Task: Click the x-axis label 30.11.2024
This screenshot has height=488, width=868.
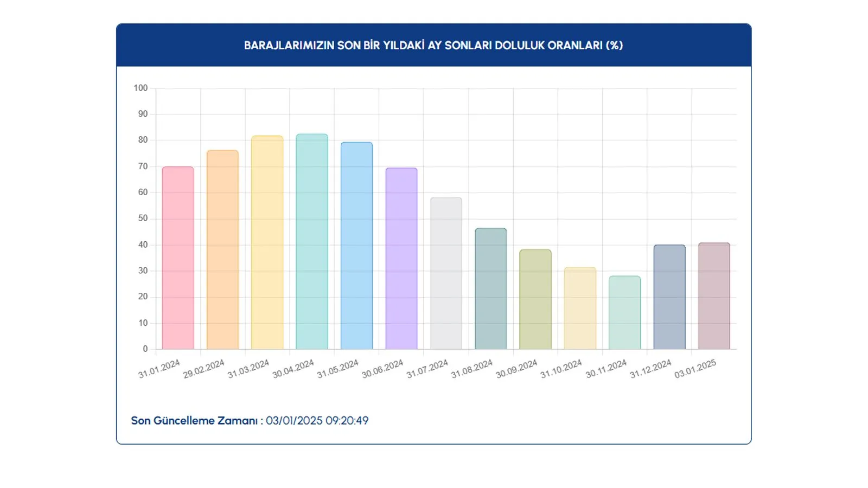Action: pos(606,369)
